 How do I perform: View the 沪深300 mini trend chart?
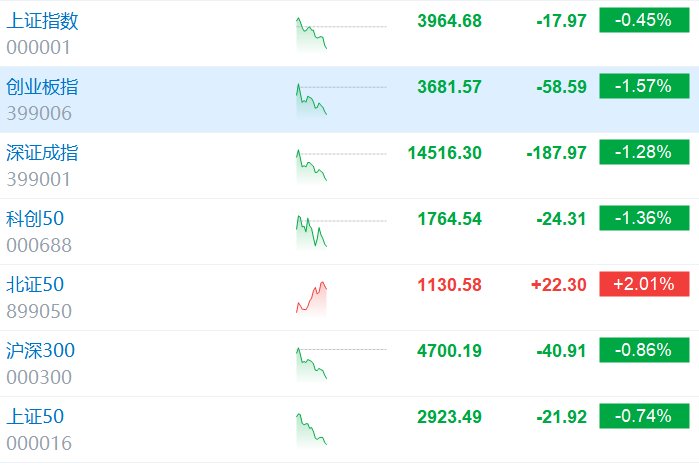[x=341, y=363]
